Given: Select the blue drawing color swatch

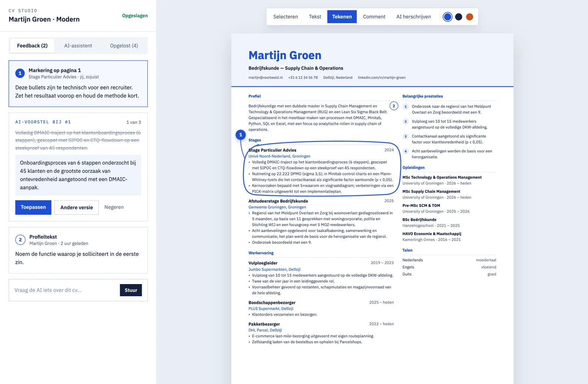Looking at the screenshot, I should [x=447, y=17].
